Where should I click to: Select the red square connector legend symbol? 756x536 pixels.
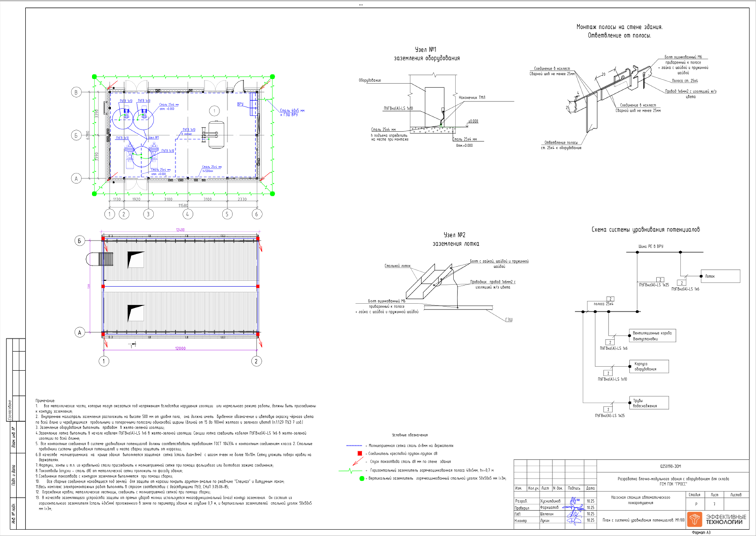click(359, 453)
